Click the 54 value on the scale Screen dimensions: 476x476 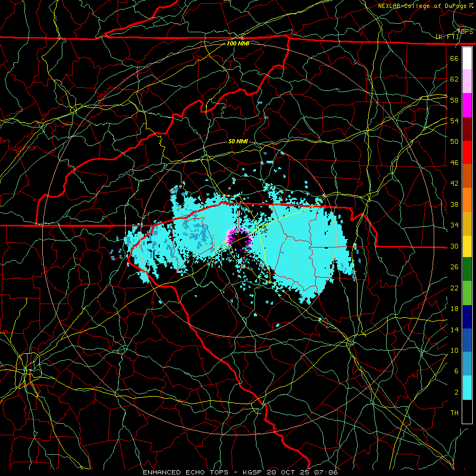point(454,121)
